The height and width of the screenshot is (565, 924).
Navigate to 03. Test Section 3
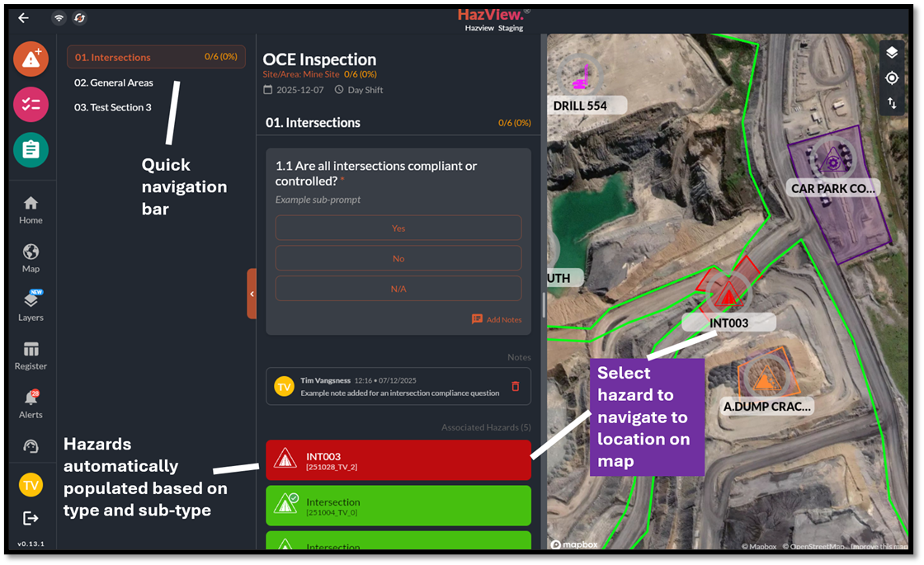click(113, 107)
